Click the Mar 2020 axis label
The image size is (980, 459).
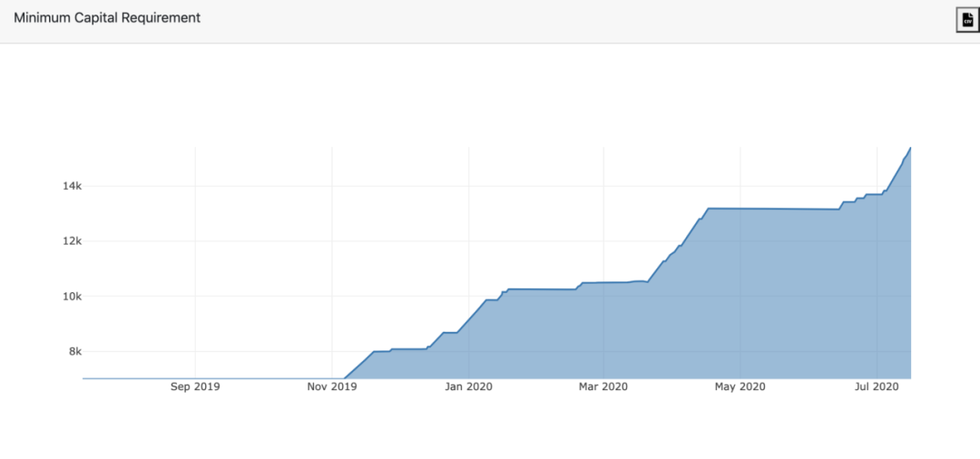point(603,387)
